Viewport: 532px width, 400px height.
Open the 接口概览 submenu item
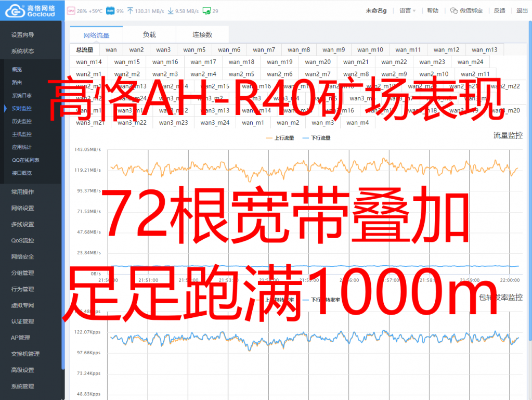22,173
